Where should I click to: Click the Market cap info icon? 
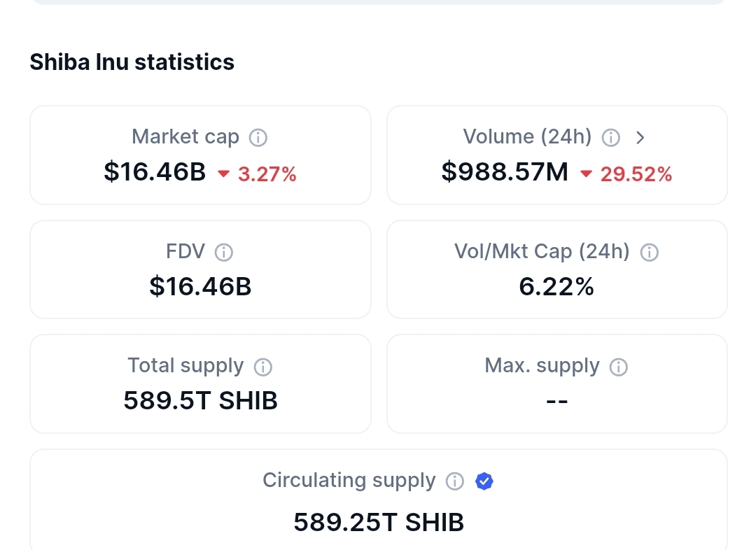(x=258, y=138)
